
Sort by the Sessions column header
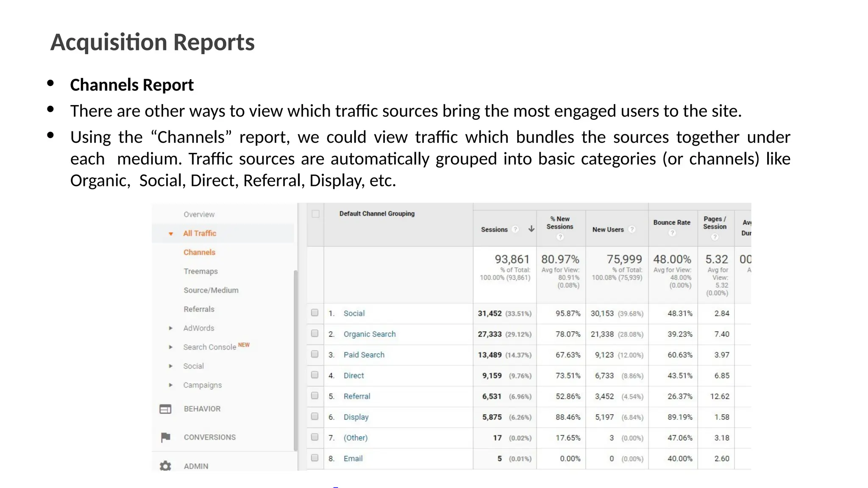click(494, 230)
